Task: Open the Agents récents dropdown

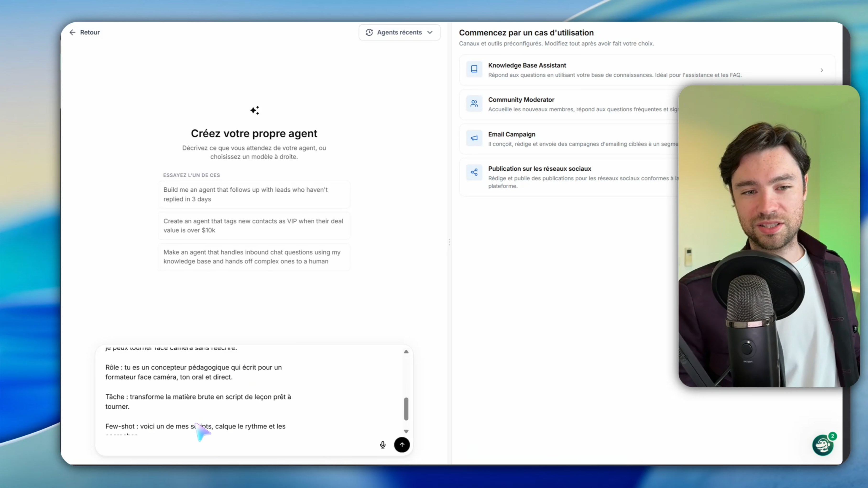Action: (399, 32)
